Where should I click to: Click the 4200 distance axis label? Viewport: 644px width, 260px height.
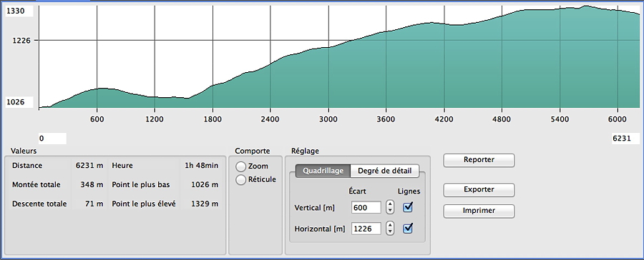444,119
